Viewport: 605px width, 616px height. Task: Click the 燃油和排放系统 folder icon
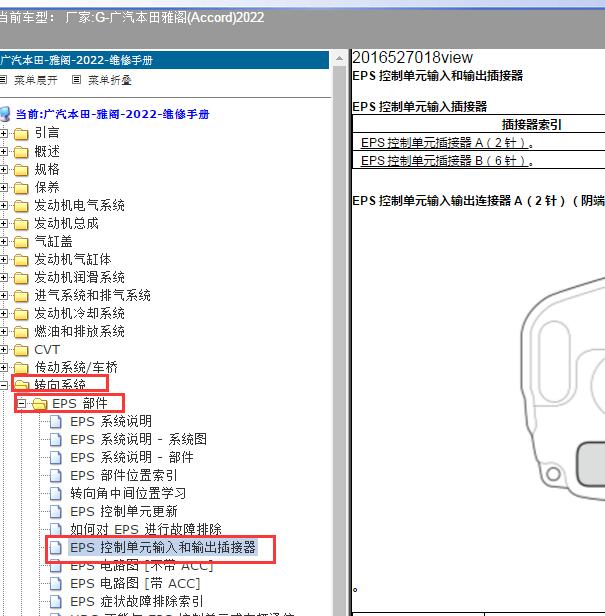[x=21, y=332]
